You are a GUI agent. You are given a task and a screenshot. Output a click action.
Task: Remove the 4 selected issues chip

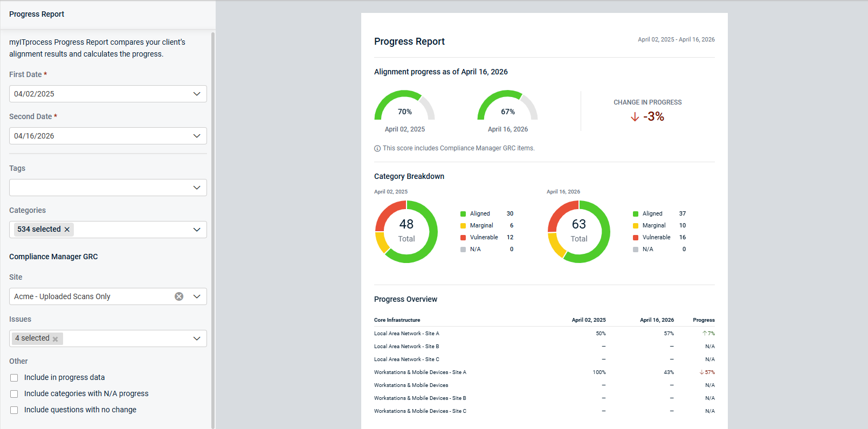(55, 339)
